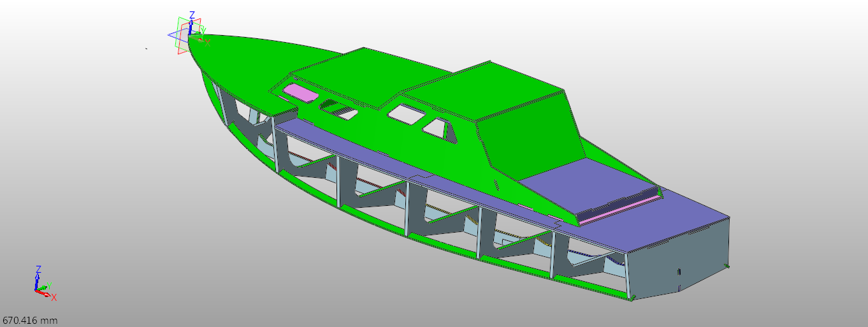Click the view orientation XYZ triad
868x327 pixels.
coord(44,283)
